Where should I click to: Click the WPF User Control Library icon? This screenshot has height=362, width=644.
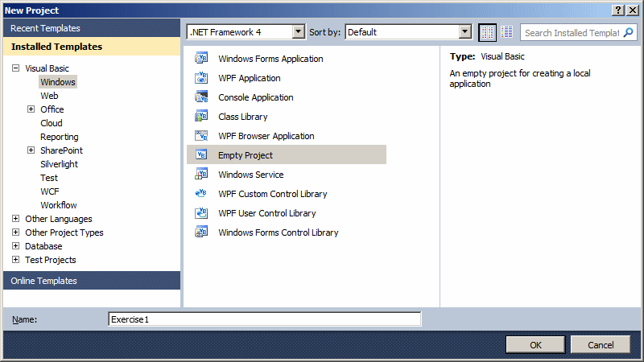click(x=201, y=212)
